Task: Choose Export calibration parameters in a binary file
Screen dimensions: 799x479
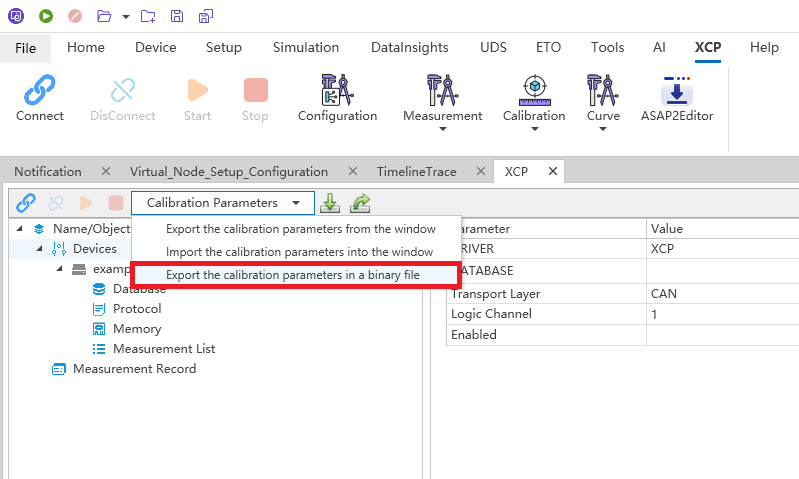Action: click(x=297, y=275)
